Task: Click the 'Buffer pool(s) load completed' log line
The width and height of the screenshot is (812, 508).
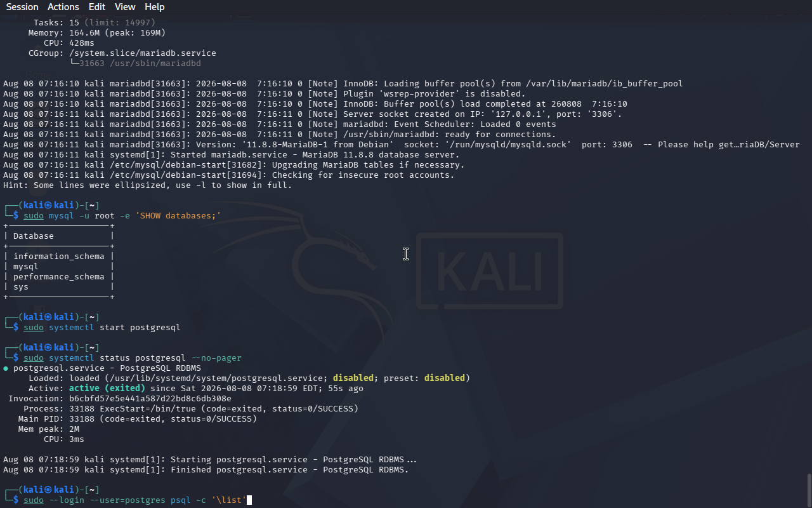Action: coord(315,104)
